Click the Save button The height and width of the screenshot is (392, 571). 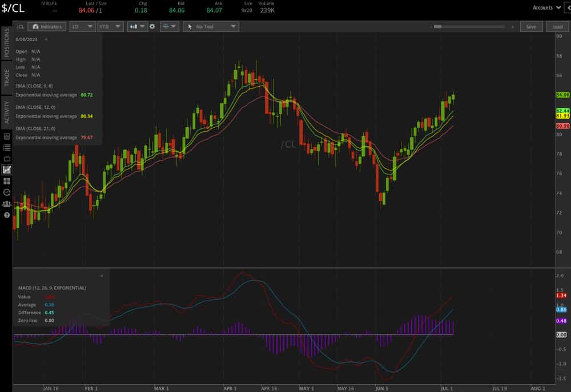[531, 26]
